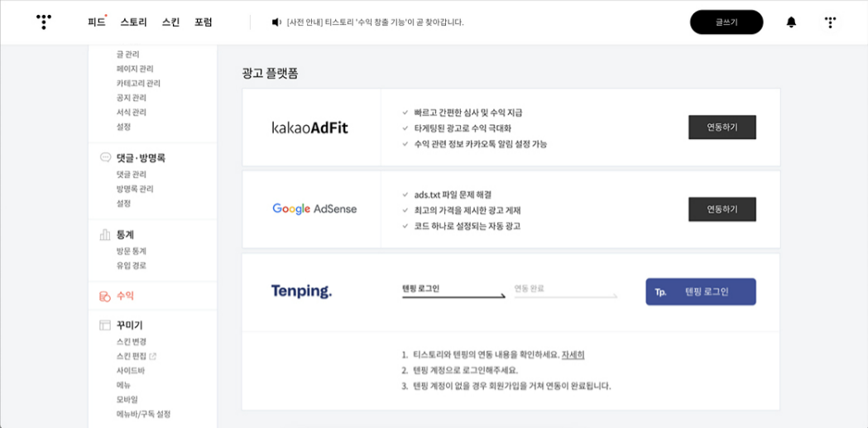
Task: Click the 수익 coin icon
Action: (105, 296)
